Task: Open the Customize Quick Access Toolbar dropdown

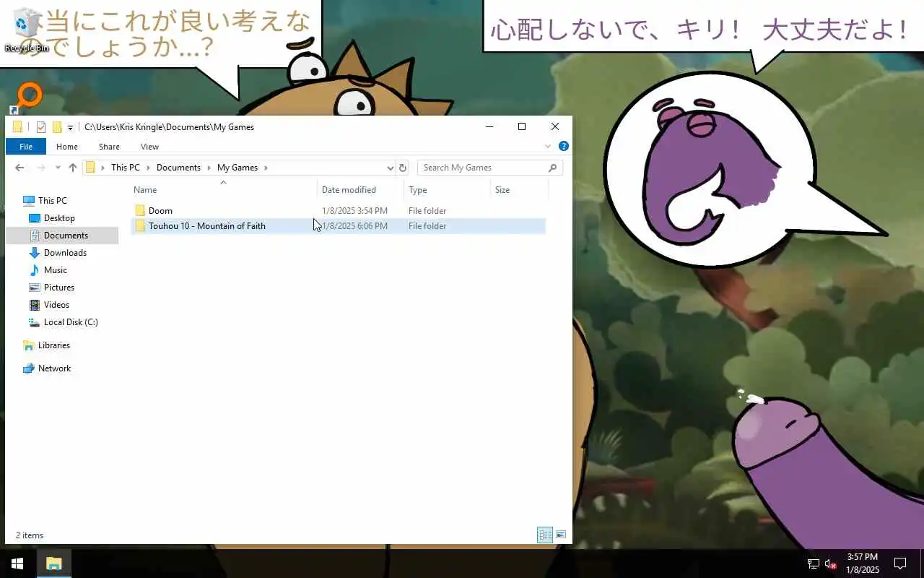Action: (70, 128)
